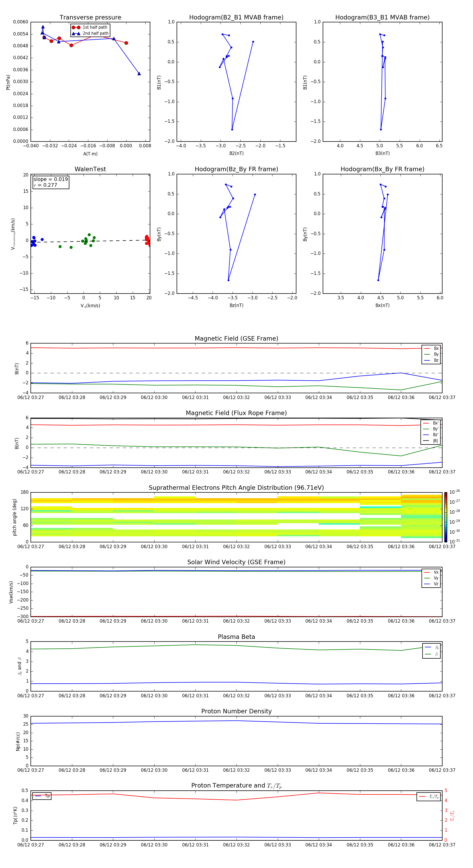Click the Magnetic Field (Flux Rope Frame) title
This screenshot has height=868, width=473.
coord(236,413)
